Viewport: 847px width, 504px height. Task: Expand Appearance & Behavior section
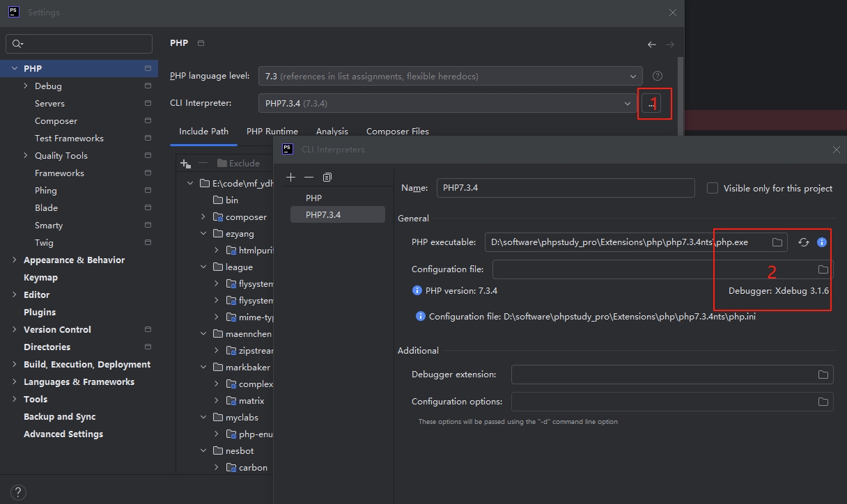click(x=15, y=260)
